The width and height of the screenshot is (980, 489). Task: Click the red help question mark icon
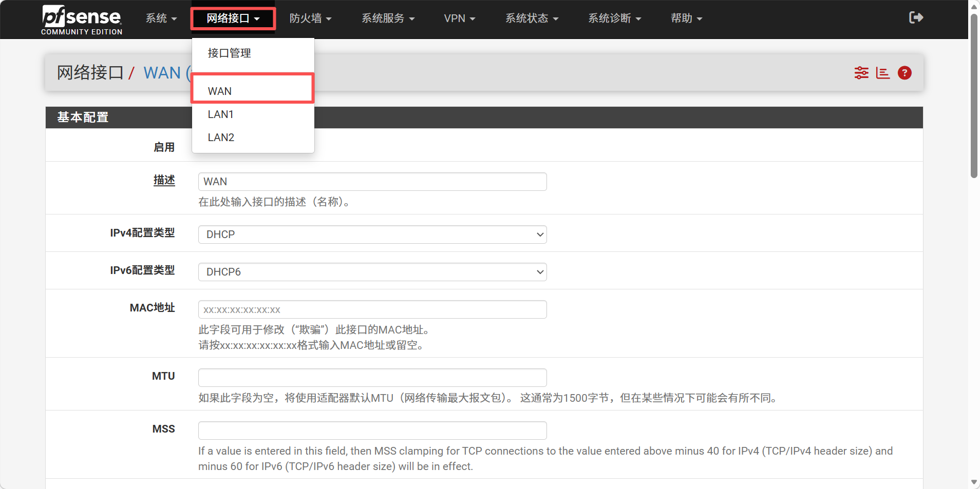pos(904,73)
